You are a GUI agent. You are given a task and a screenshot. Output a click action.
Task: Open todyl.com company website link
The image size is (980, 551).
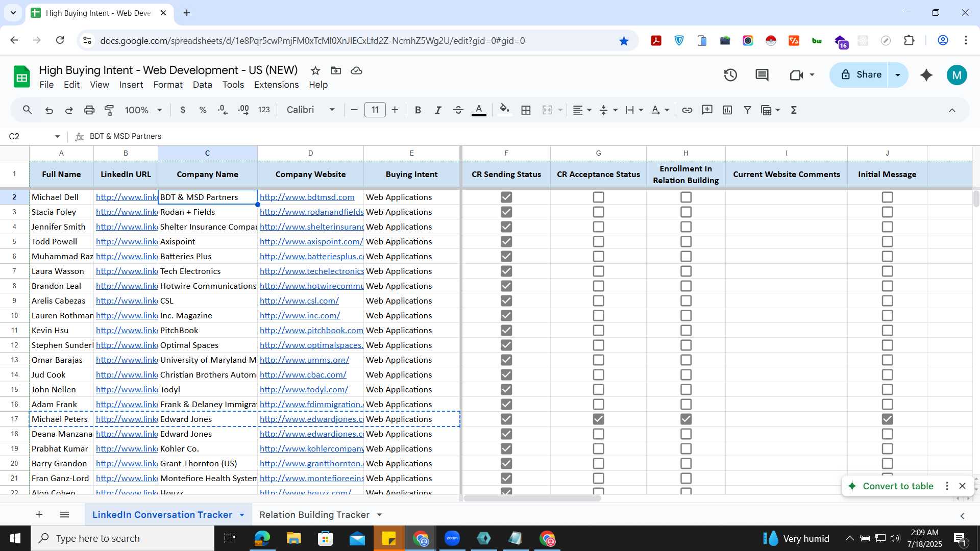click(304, 389)
